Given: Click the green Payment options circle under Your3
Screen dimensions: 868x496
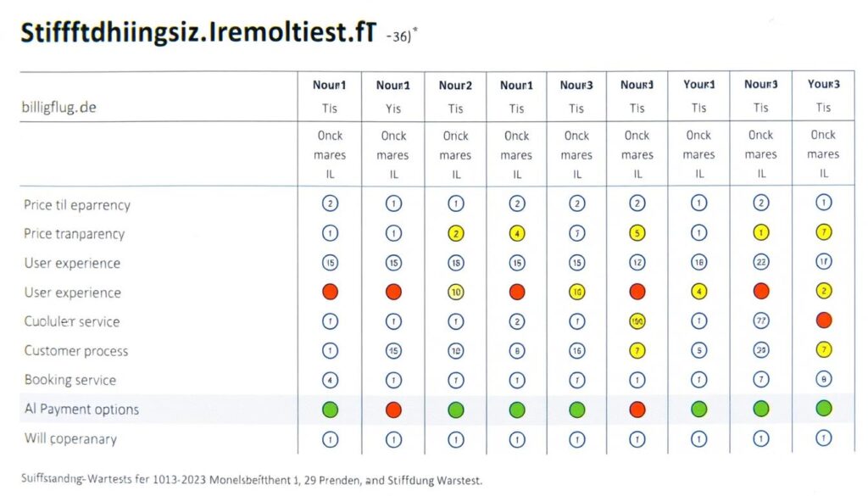Looking at the screenshot, I should coord(823,409).
